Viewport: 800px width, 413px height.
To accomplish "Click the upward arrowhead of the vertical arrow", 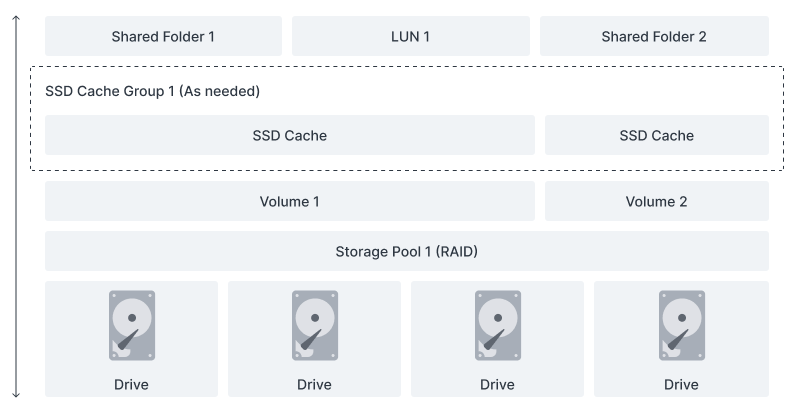I will (16, 18).
